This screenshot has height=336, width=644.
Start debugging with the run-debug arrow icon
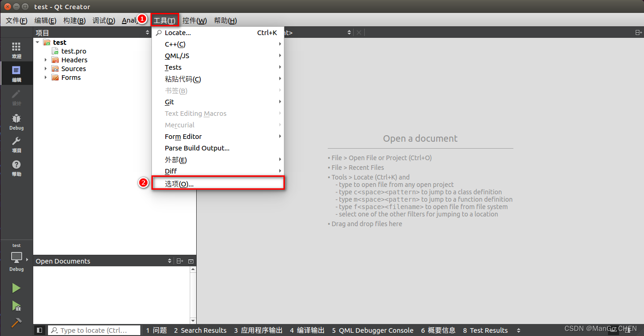pos(16,306)
